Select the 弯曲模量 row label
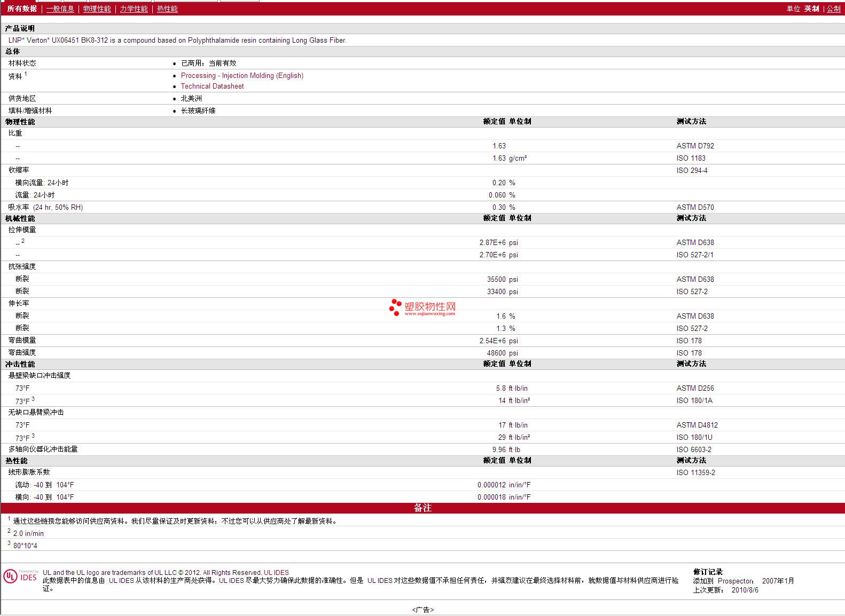Image resolution: width=845 pixels, height=616 pixels. coord(22,340)
